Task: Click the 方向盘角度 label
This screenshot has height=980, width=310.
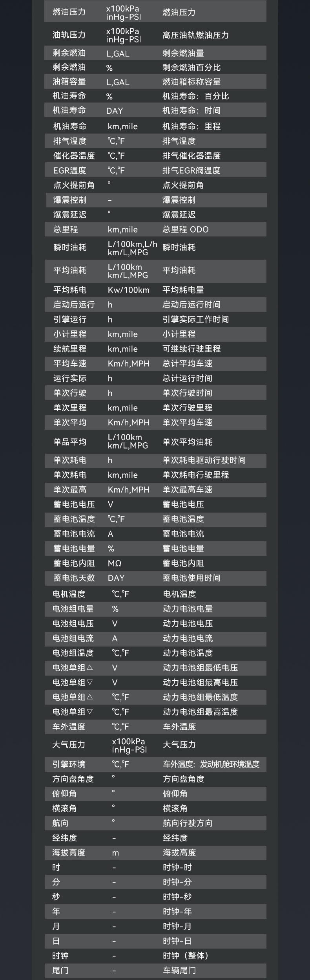Action: click(73, 779)
